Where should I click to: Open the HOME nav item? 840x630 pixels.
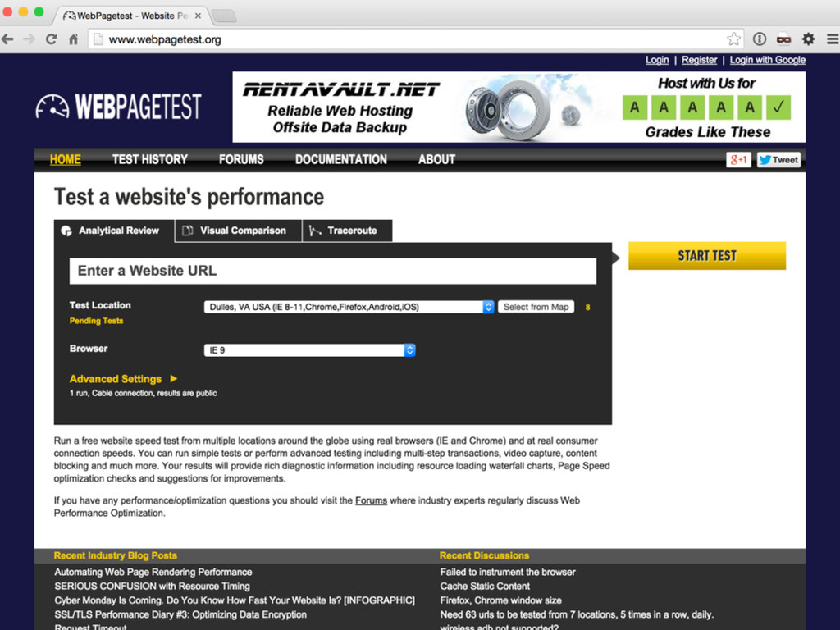point(66,160)
